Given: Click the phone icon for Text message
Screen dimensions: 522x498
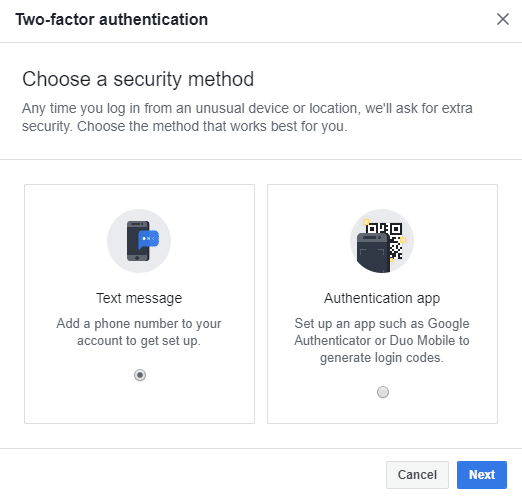Looking at the screenshot, I should coord(138,241).
